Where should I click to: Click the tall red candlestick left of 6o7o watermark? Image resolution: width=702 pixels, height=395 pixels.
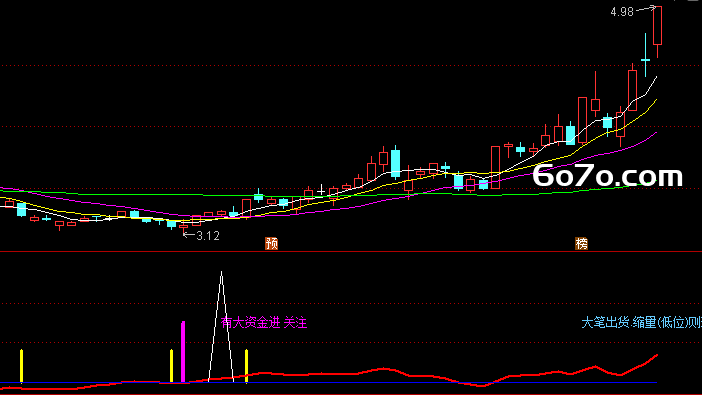(x=495, y=167)
